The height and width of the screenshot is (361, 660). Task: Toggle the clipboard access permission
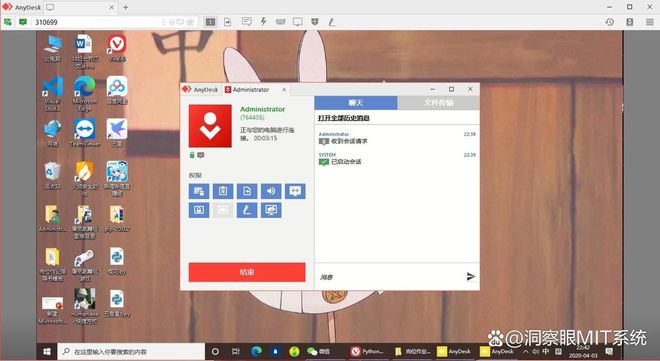point(223,191)
